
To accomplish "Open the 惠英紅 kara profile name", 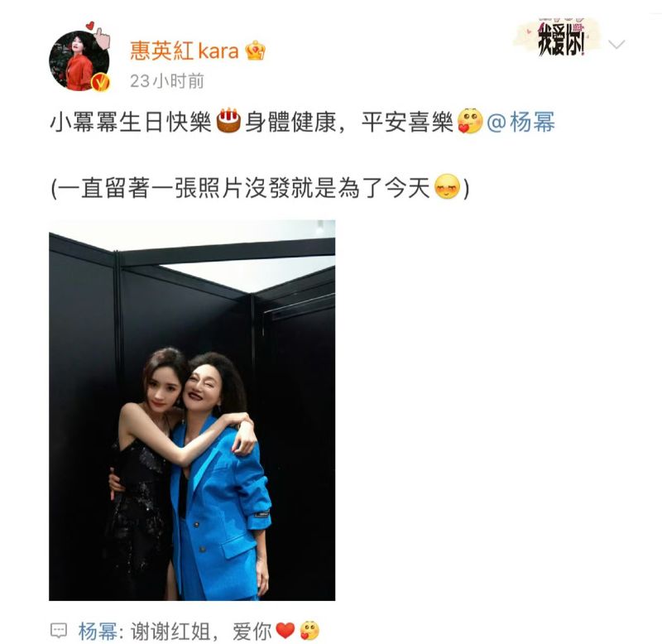I will click(184, 50).
